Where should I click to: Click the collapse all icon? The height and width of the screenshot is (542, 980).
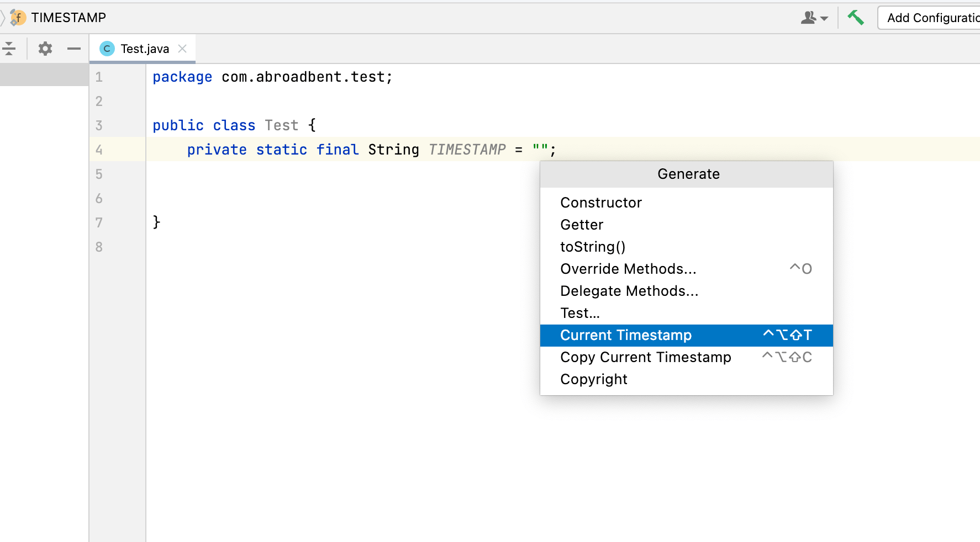9,49
